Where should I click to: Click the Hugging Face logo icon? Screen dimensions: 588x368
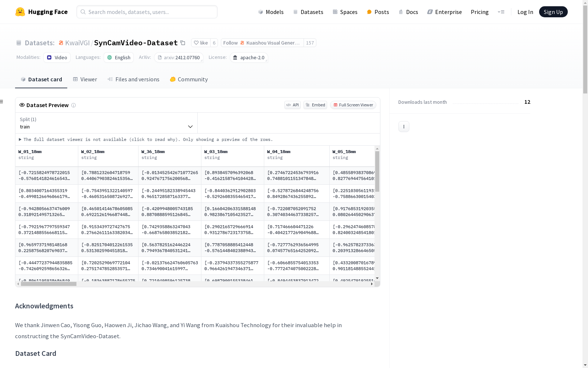point(20,12)
